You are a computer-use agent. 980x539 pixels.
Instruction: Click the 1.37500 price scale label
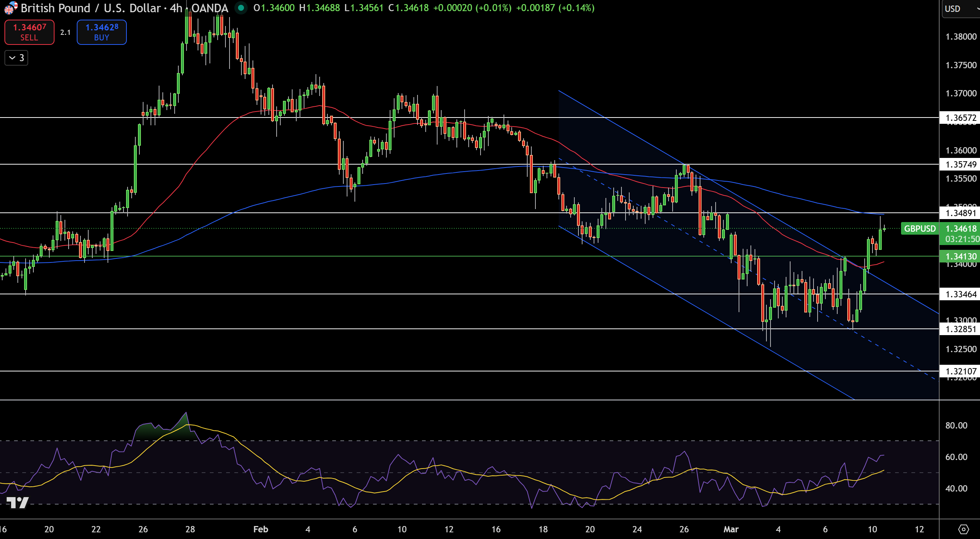click(961, 65)
